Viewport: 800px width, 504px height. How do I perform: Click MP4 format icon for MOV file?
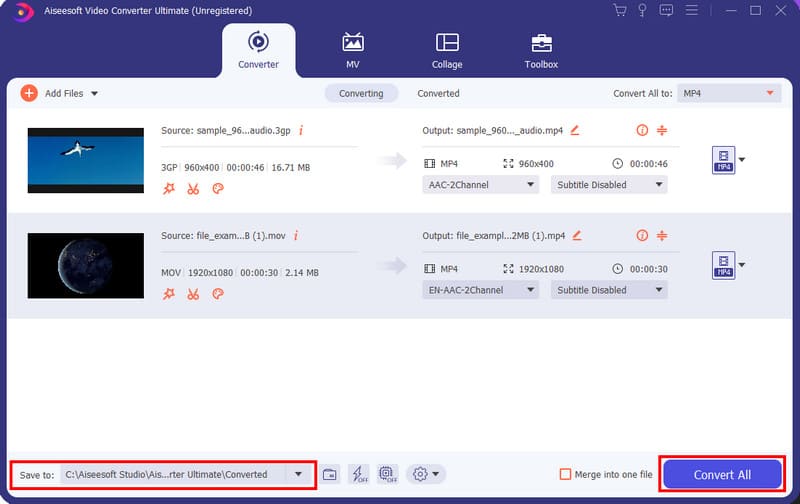tap(723, 265)
